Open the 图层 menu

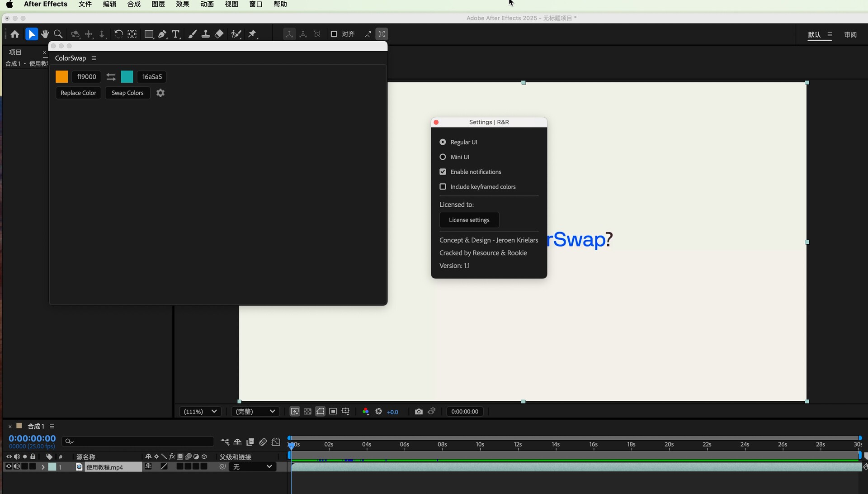tap(158, 4)
